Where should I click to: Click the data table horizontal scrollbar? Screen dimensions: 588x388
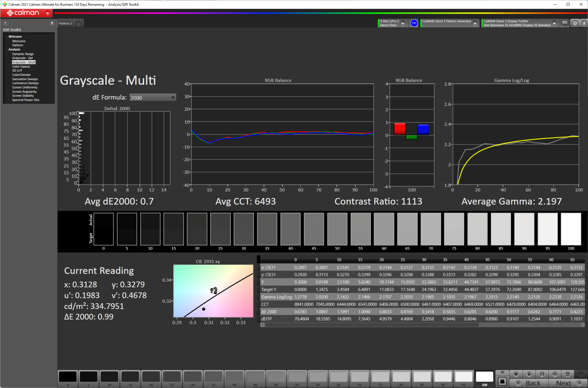(372, 325)
